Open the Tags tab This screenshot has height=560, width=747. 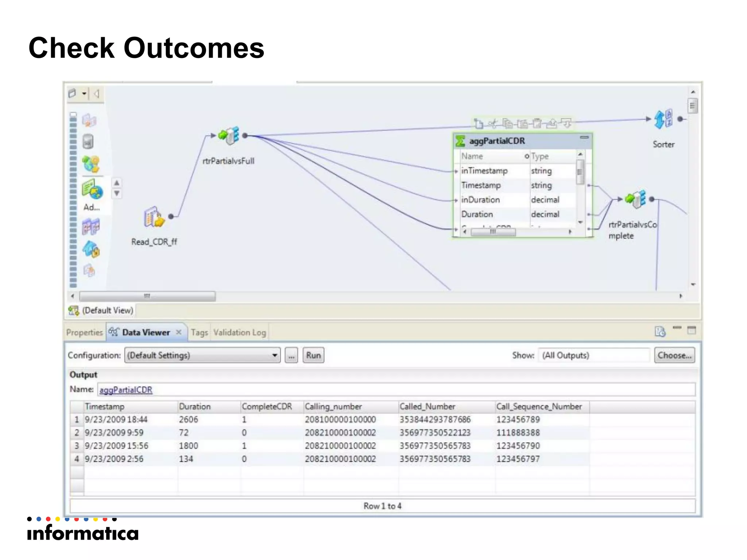(199, 332)
